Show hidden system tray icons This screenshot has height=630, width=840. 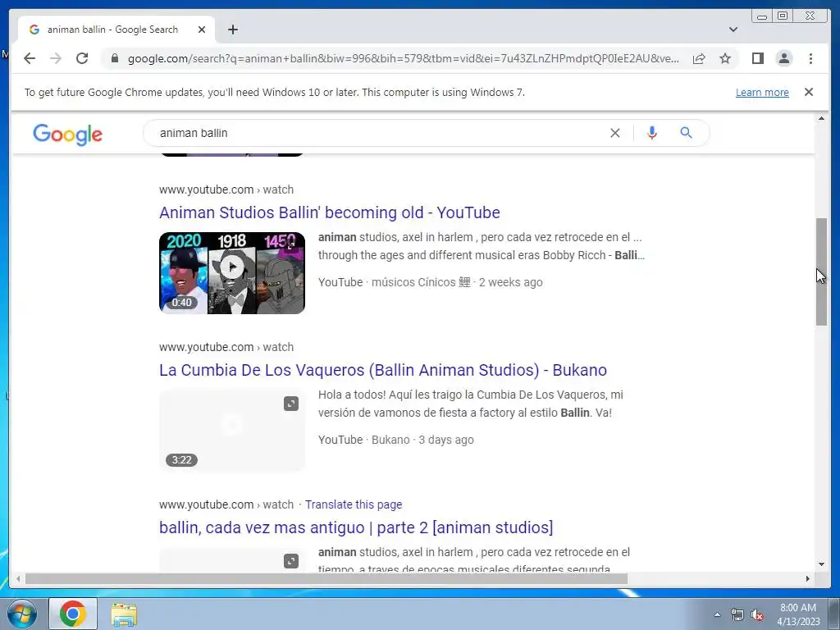click(x=717, y=614)
